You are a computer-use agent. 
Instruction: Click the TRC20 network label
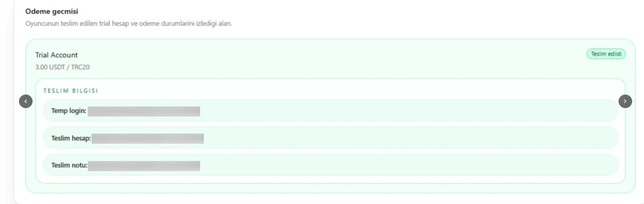80,67
